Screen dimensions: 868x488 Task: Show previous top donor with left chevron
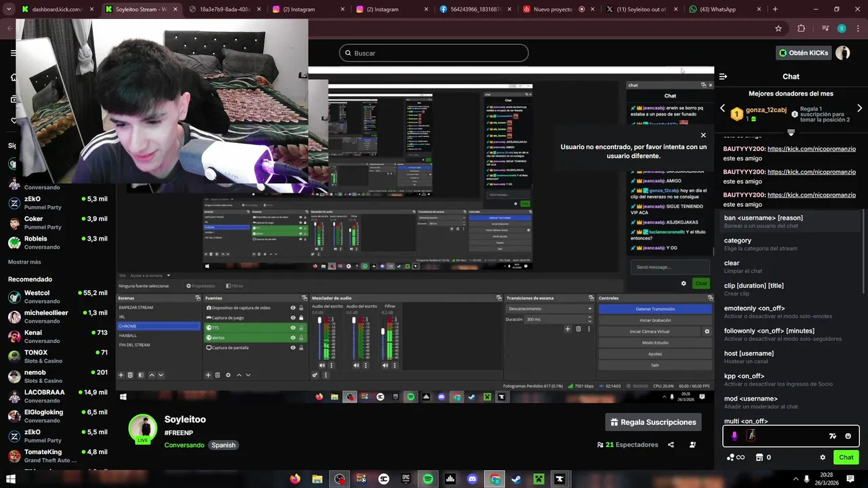(x=722, y=108)
